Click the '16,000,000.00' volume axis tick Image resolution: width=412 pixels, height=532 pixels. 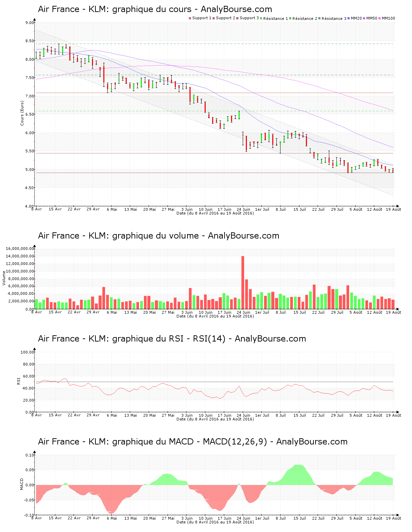click(20, 248)
